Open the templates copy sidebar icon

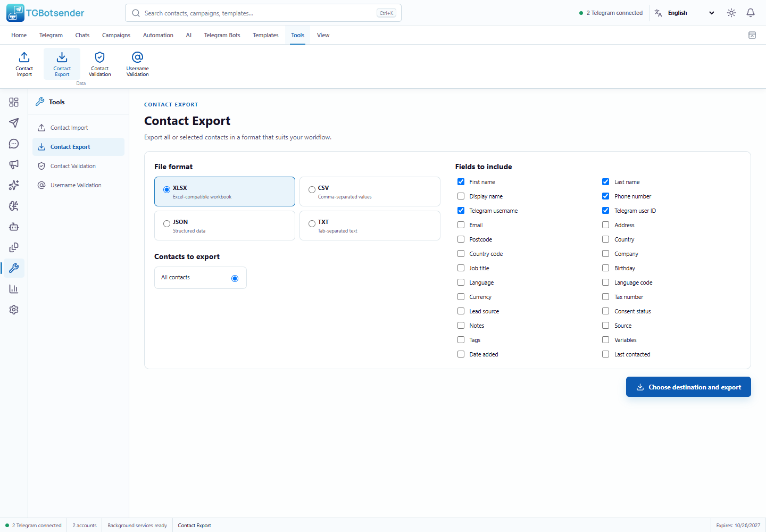(x=14, y=247)
